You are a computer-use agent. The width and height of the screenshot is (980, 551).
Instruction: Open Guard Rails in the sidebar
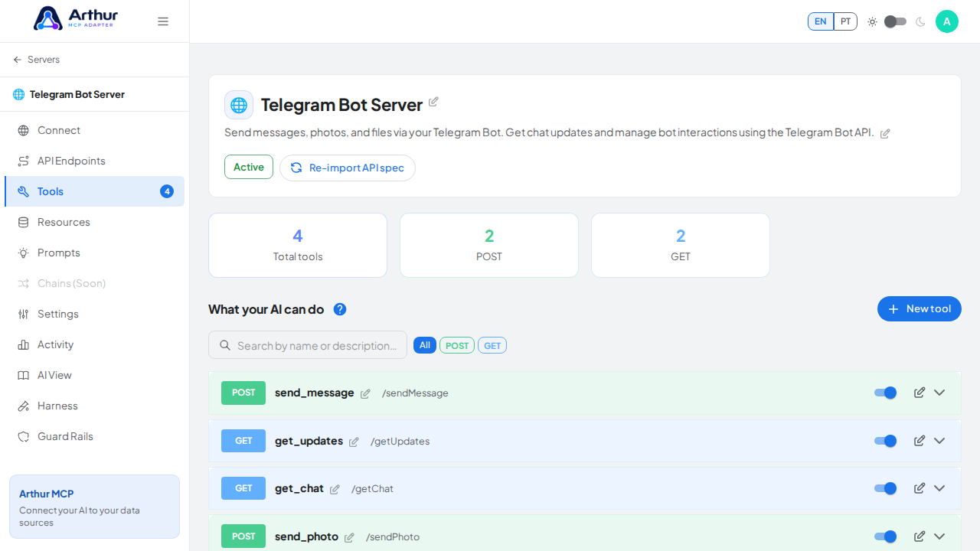coord(94,436)
